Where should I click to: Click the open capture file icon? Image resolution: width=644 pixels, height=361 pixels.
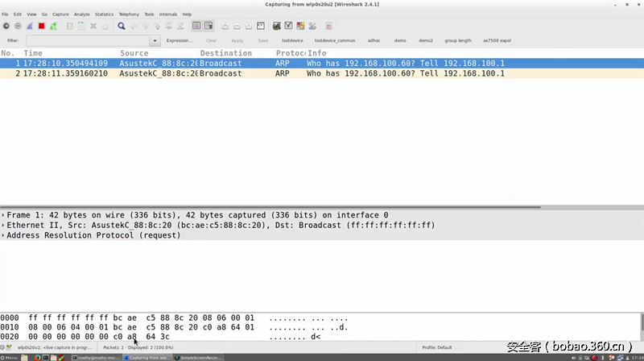click(70, 26)
